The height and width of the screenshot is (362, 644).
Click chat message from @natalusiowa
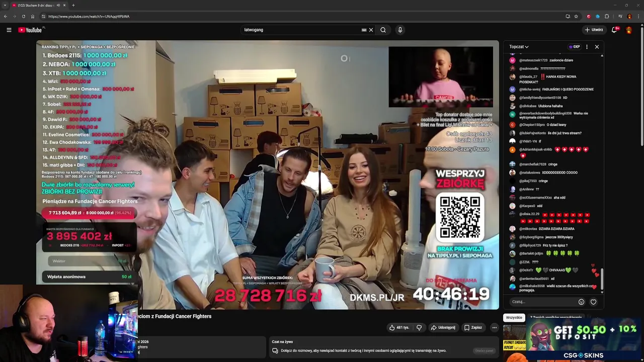point(543,172)
